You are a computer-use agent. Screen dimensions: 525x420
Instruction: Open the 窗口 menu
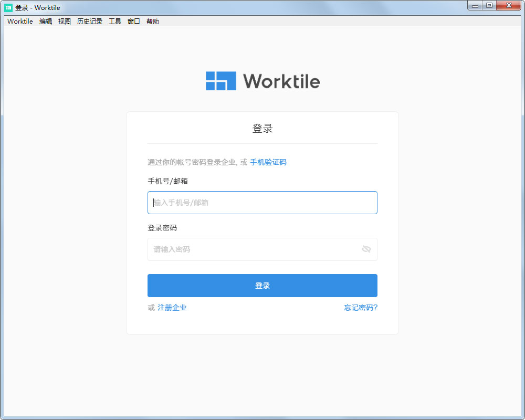133,21
